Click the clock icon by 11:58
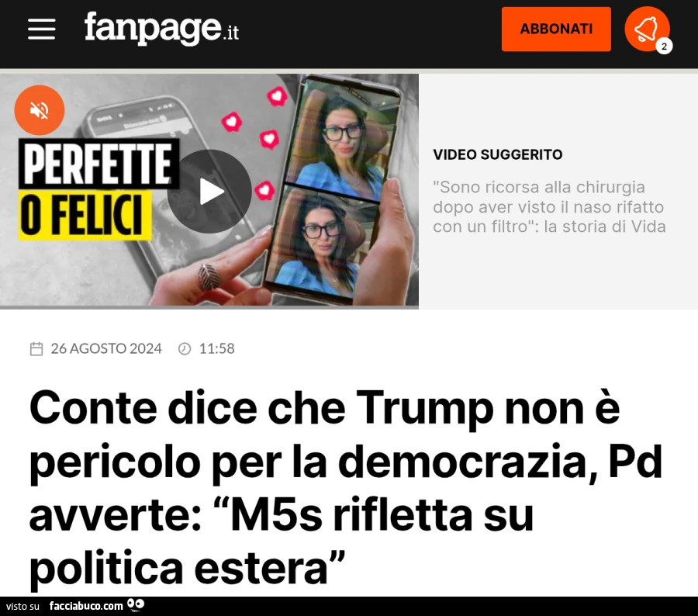 point(185,349)
